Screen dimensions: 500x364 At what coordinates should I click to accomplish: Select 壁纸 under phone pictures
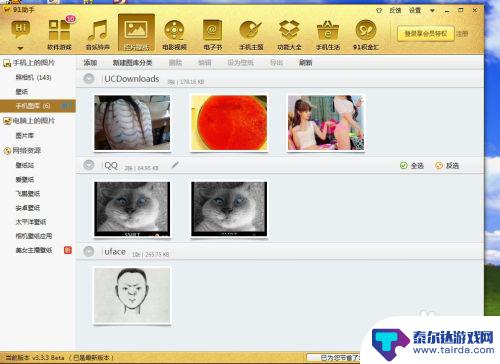[22, 92]
